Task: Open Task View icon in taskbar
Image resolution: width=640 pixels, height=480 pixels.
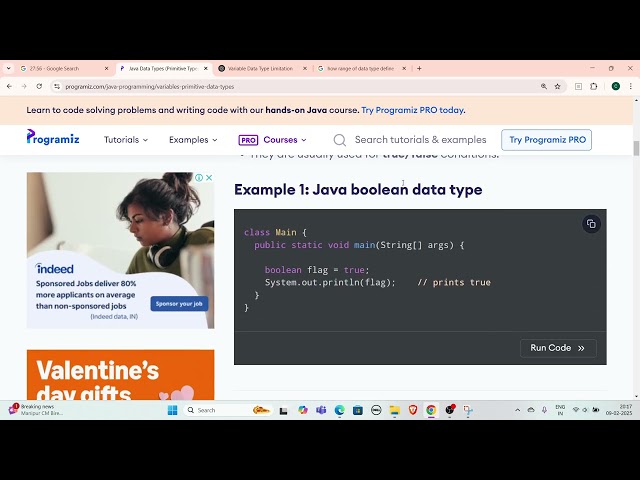Action: [x=283, y=411]
